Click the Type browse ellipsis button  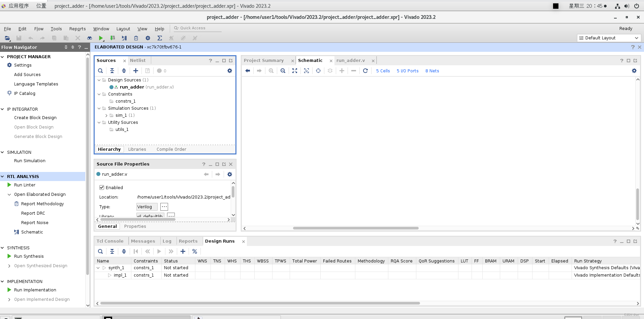click(x=164, y=207)
